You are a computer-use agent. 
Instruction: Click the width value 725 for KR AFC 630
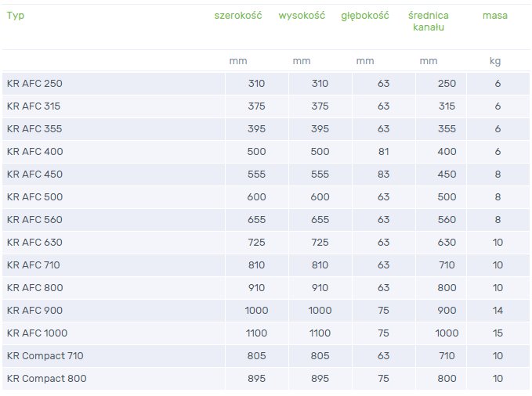[x=256, y=243]
